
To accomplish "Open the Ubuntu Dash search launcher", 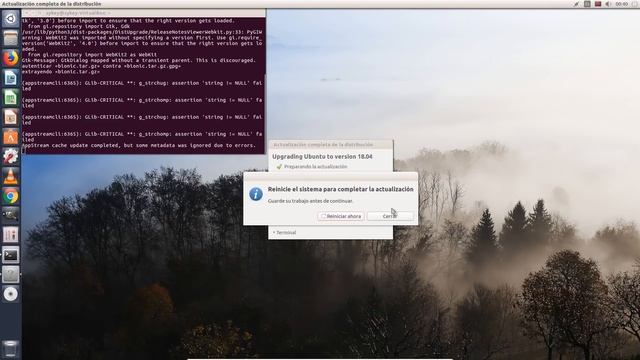I will coord(11,19).
